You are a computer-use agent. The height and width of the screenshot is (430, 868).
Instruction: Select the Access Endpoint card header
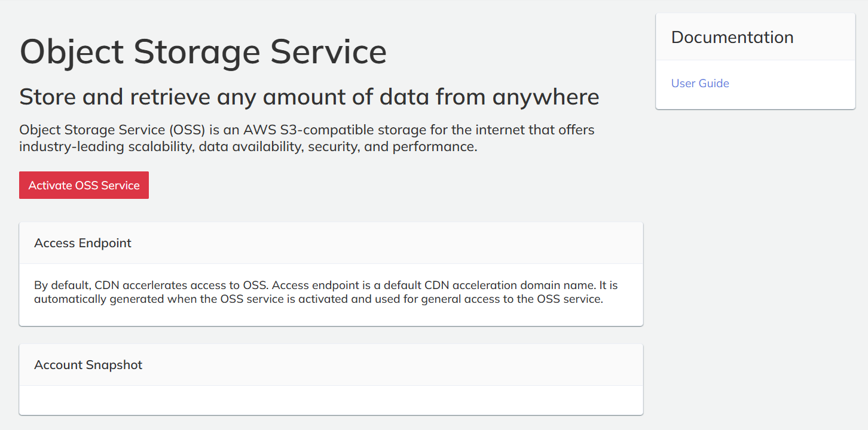tap(83, 243)
